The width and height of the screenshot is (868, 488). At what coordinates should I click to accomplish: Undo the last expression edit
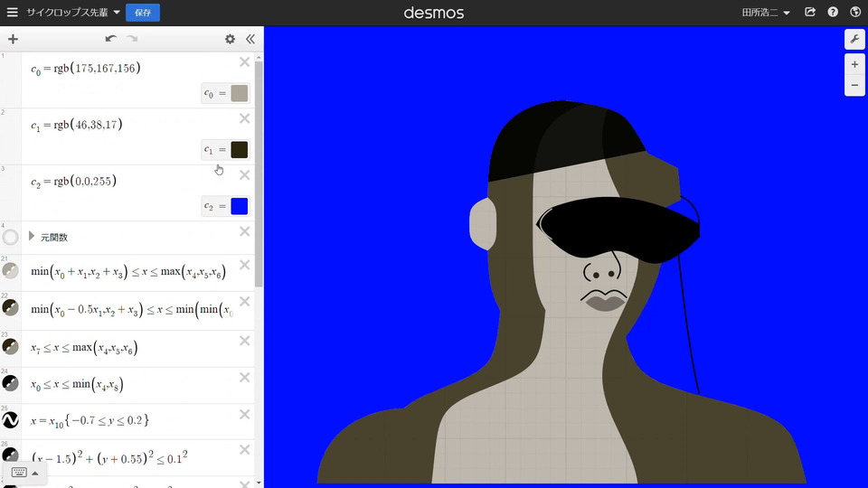click(110, 39)
